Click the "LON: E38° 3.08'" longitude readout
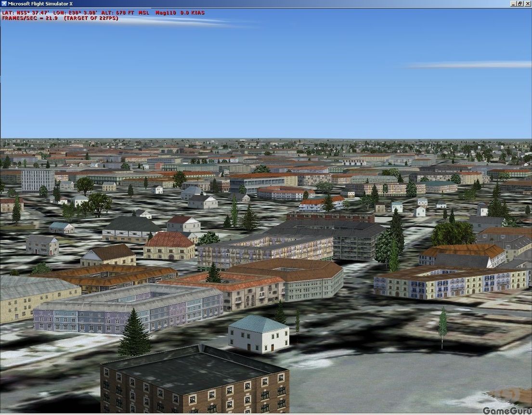532x415 pixels. coord(75,13)
